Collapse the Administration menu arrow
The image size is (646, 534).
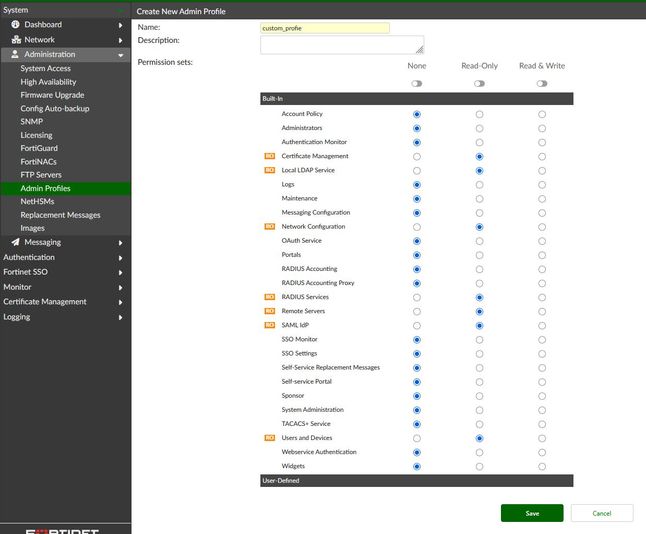(x=120, y=55)
